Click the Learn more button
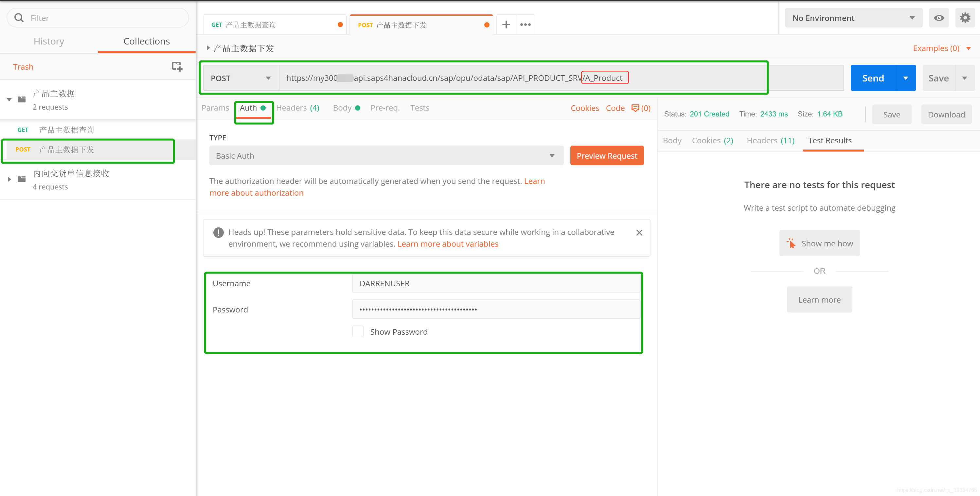The image size is (980, 496). tap(819, 300)
